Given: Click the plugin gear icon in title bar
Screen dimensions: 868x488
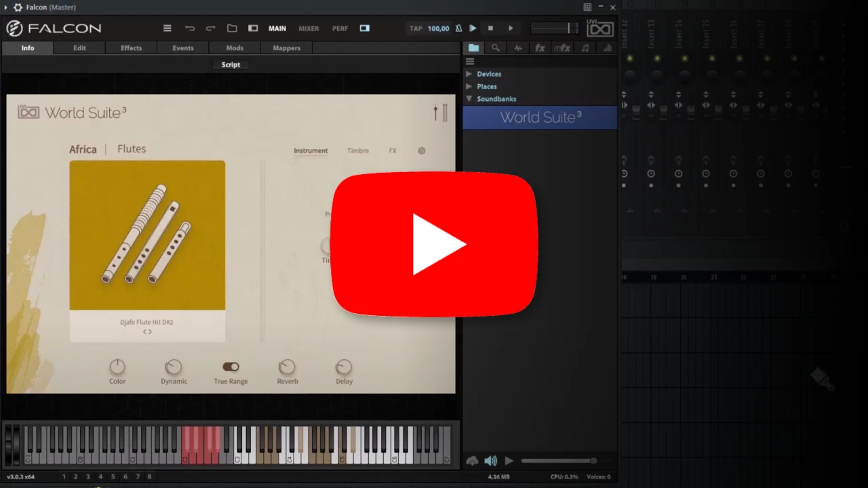Looking at the screenshot, I should click(18, 7).
